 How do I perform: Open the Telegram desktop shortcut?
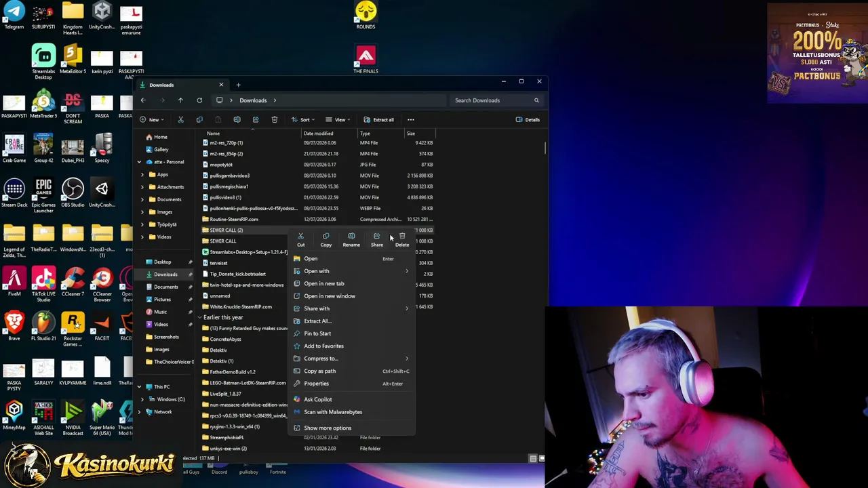tap(14, 16)
